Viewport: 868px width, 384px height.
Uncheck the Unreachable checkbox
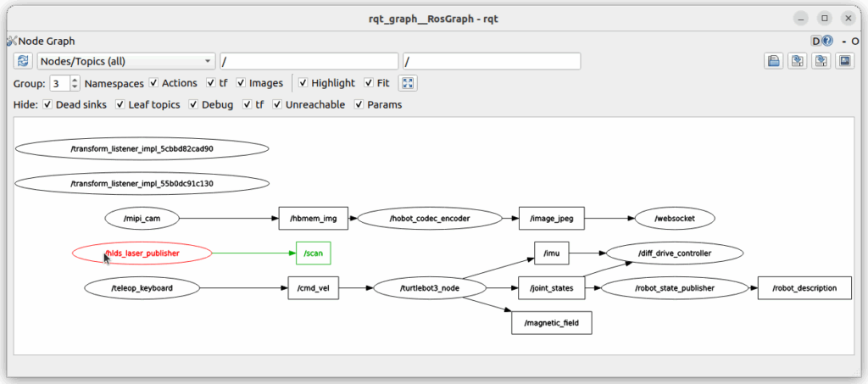[277, 105]
